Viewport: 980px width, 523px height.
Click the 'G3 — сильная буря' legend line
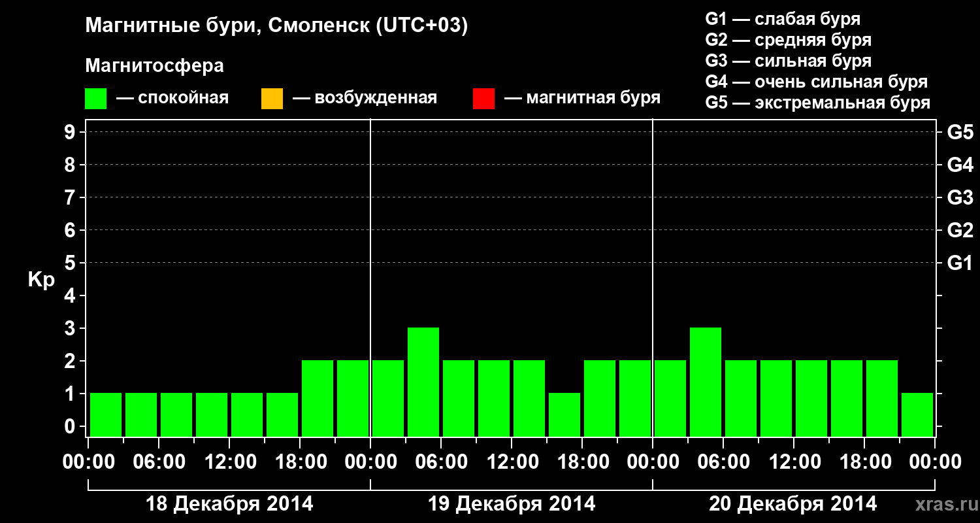click(788, 61)
